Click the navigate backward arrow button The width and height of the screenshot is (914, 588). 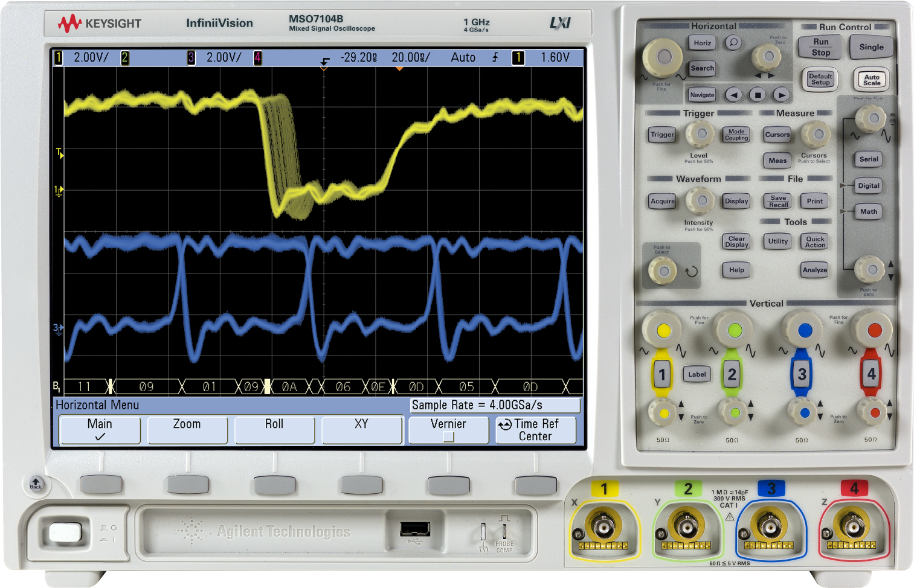click(x=733, y=95)
